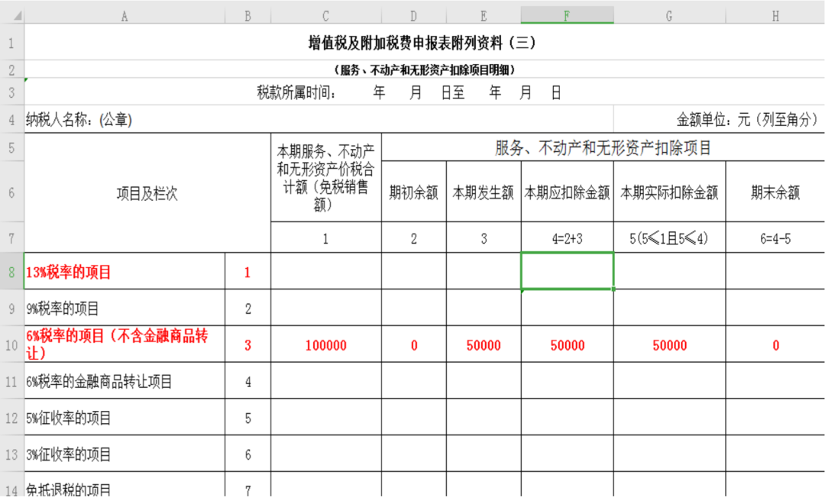825x504 pixels.
Task: Click the active green-bordered cell F8
Action: [567, 271]
